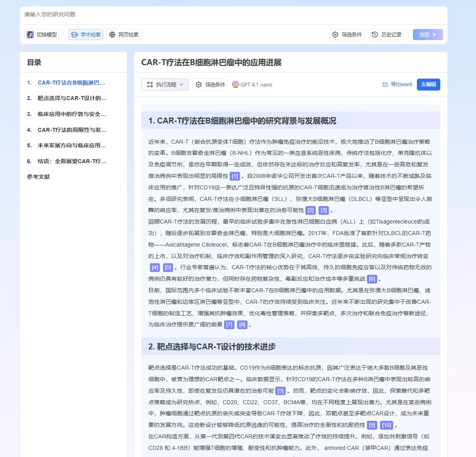476x457 pixels.
Task: Go to outline item 2 靶点选择与CAR-T设计
Action: [x=67, y=98]
